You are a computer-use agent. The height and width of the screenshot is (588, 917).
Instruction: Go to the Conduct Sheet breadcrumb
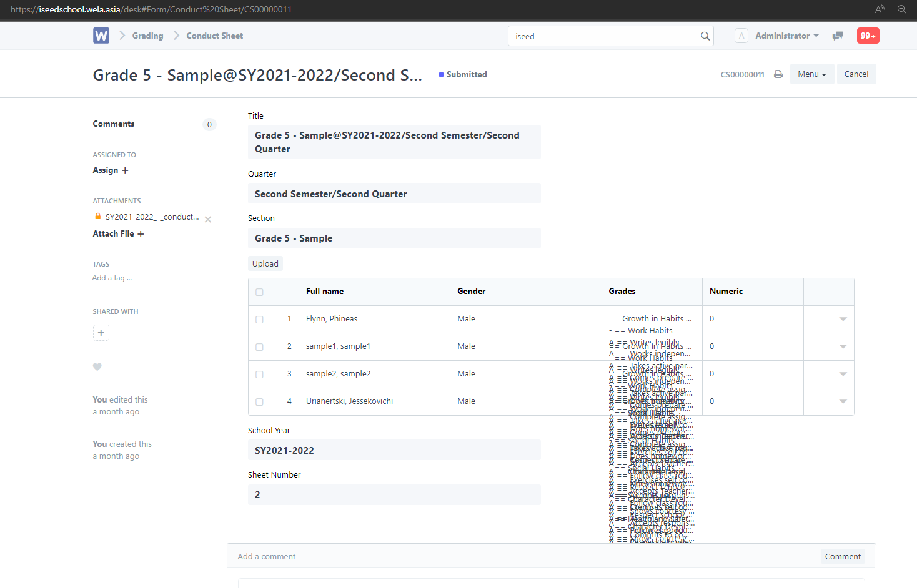click(214, 36)
